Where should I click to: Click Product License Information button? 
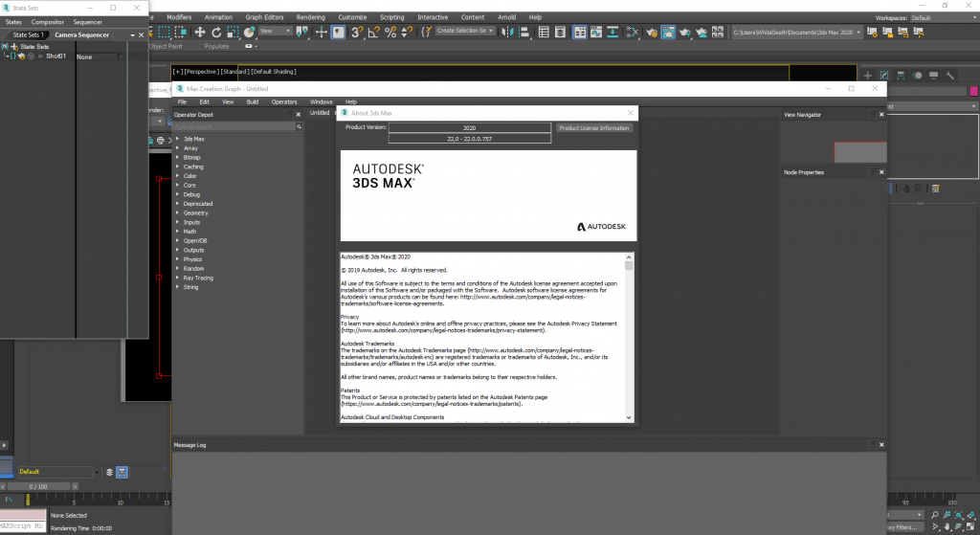click(593, 128)
